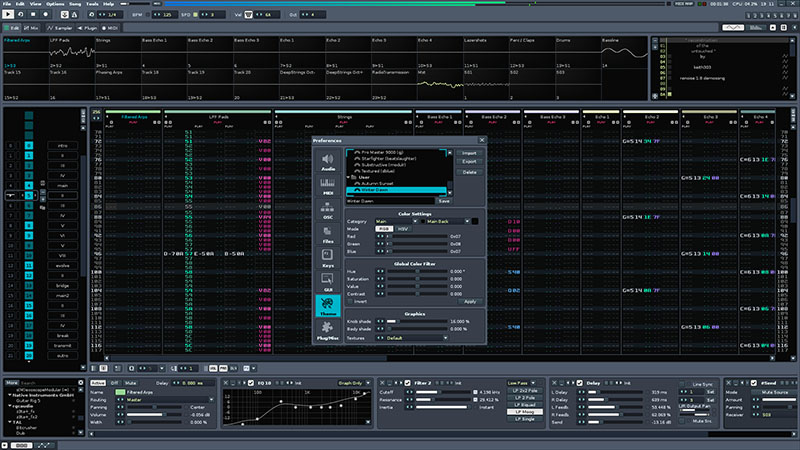The image size is (800, 450).
Task: Collapse the User themes folder
Action: pyautogui.click(x=348, y=177)
